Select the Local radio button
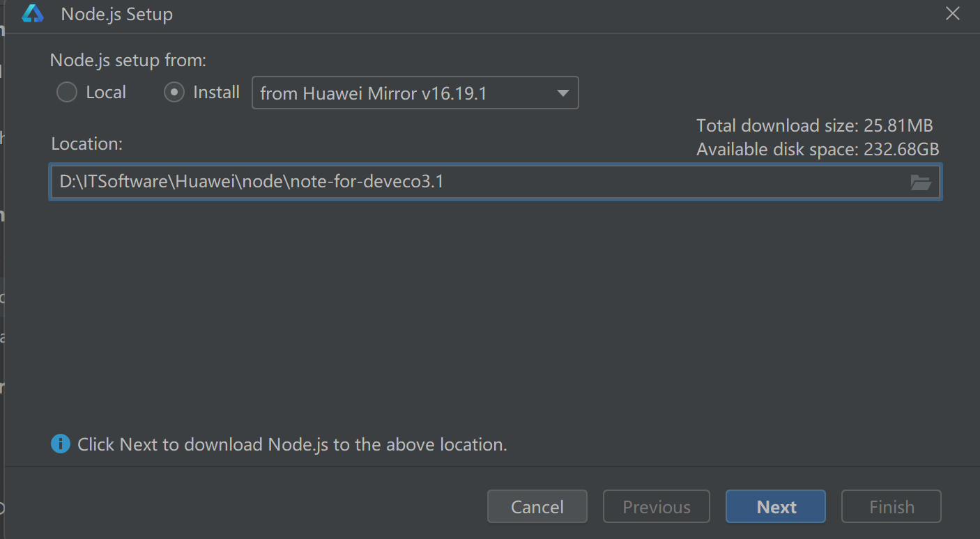Viewport: 980px width, 539px height. click(x=67, y=93)
